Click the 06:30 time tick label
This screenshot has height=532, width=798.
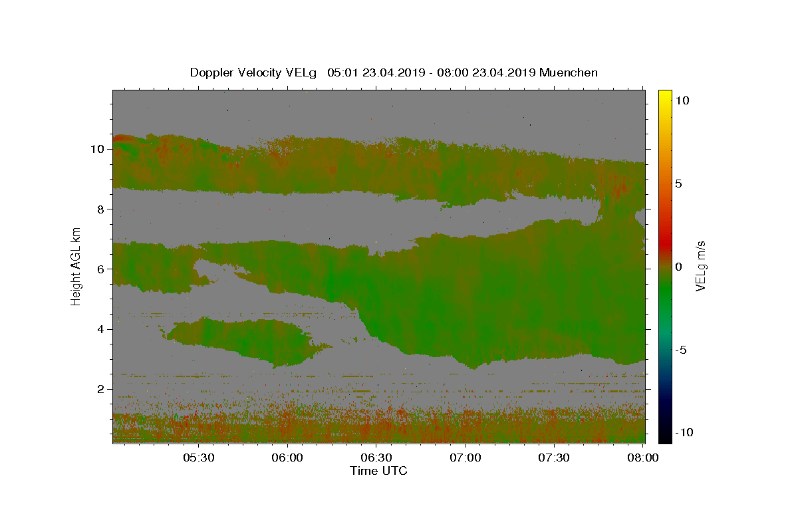point(376,458)
